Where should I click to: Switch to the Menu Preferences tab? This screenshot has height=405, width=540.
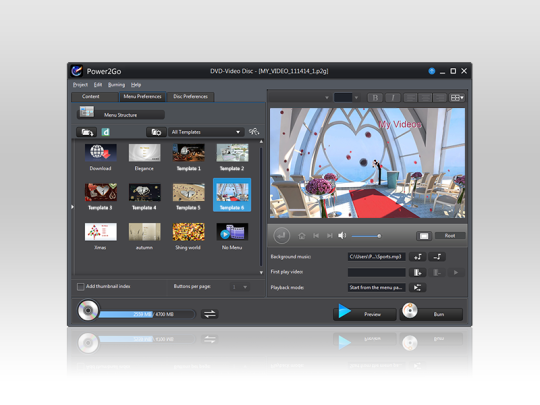click(x=142, y=97)
